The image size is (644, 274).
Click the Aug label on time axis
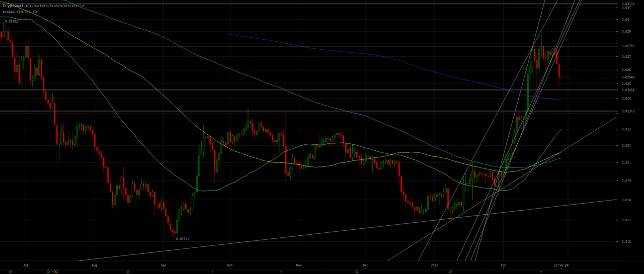(x=95, y=264)
